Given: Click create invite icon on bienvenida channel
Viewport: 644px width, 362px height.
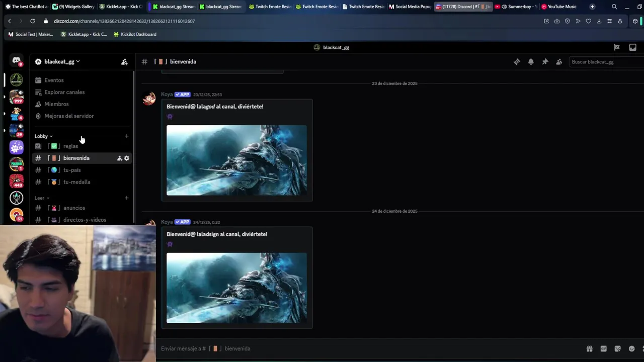Looking at the screenshot, I should point(119,158).
